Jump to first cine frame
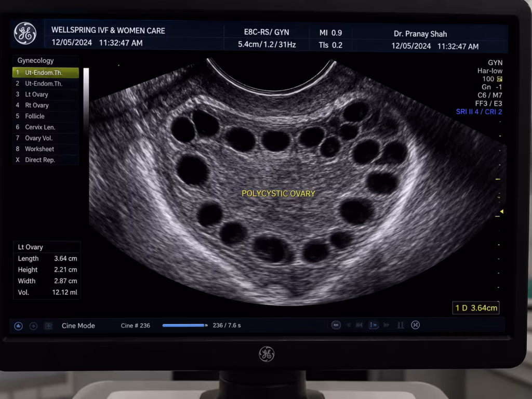This screenshot has width=532, height=399. pyautogui.click(x=360, y=325)
